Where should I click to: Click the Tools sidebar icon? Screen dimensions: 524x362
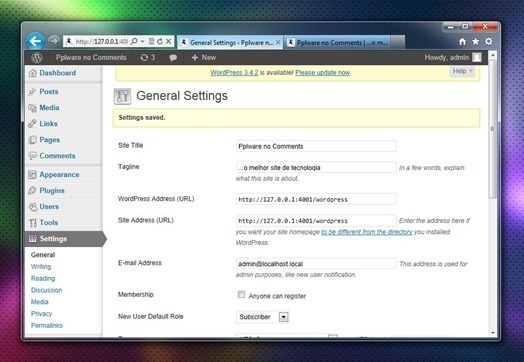[32, 223]
